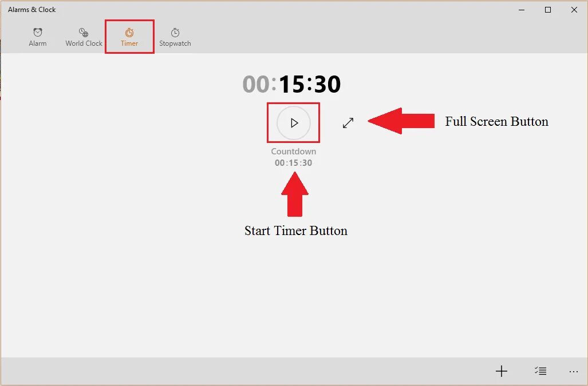Viewport: 588px width, 386px height.
Task: Open the select timers checklist icon
Action: 540,371
